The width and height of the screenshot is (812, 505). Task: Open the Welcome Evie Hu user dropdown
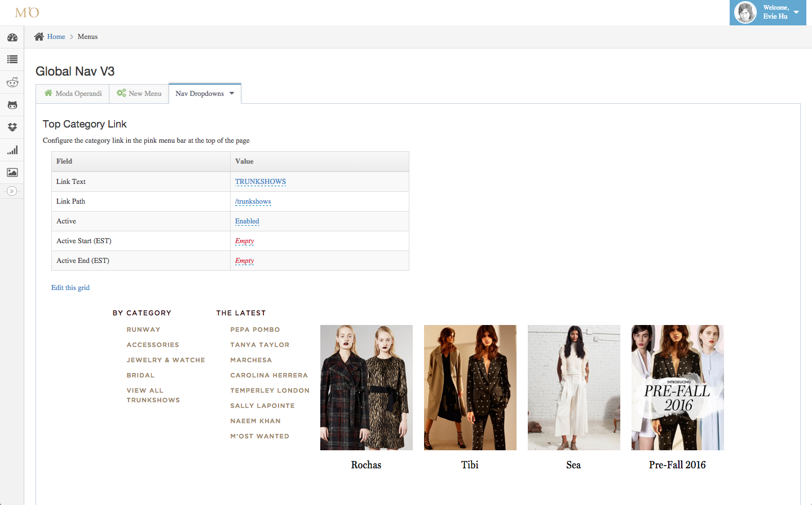pos(768,12)
